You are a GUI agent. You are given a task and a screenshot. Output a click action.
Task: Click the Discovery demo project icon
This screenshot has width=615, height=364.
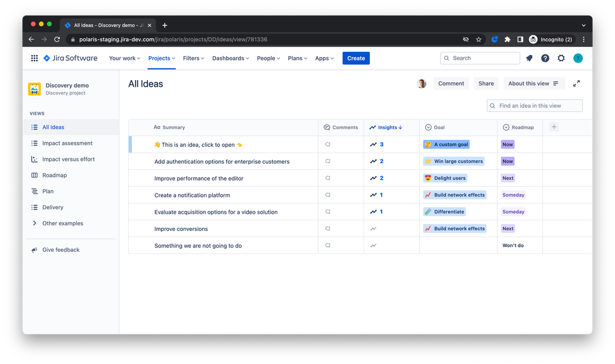(x=35, y=89)
